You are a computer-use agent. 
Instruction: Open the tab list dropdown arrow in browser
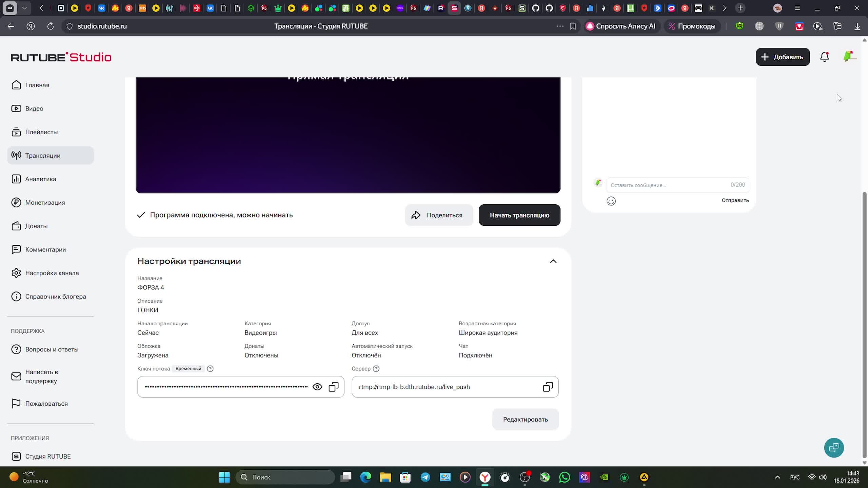[24, 8]
